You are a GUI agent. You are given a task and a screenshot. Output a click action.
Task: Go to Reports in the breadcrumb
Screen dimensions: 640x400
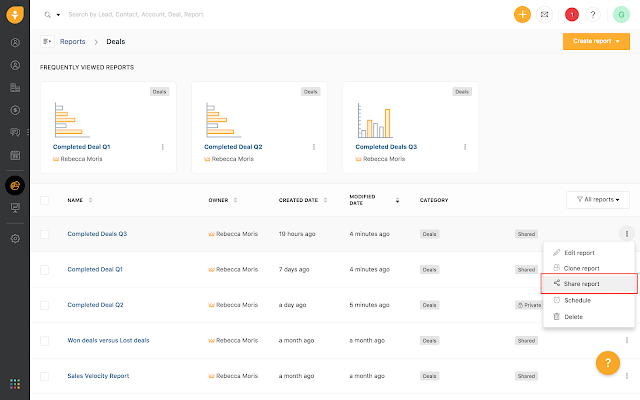click(72, 42)
